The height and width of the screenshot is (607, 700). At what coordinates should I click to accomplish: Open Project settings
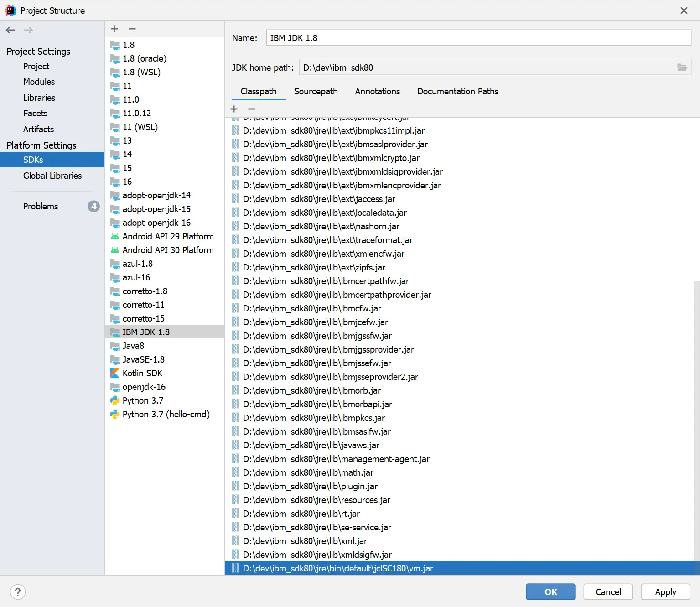tap(36, 66)
